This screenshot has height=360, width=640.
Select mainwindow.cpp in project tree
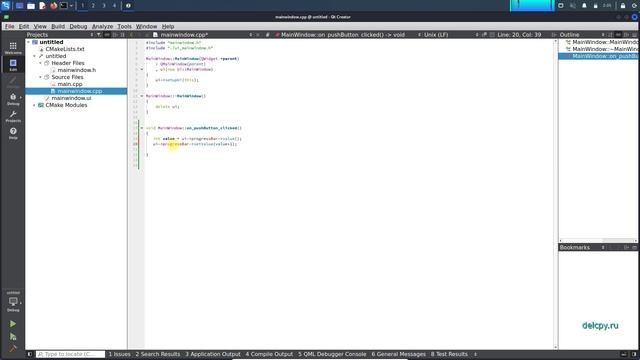80,91
